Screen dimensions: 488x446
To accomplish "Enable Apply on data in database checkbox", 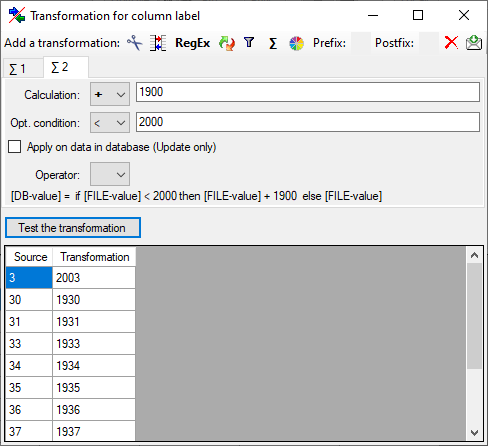I will point(15,147).
